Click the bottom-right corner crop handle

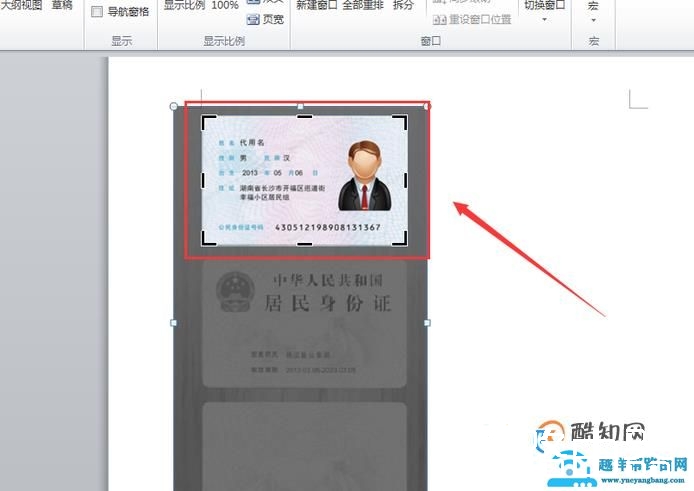pyautogui.click(x=401, y=239)
